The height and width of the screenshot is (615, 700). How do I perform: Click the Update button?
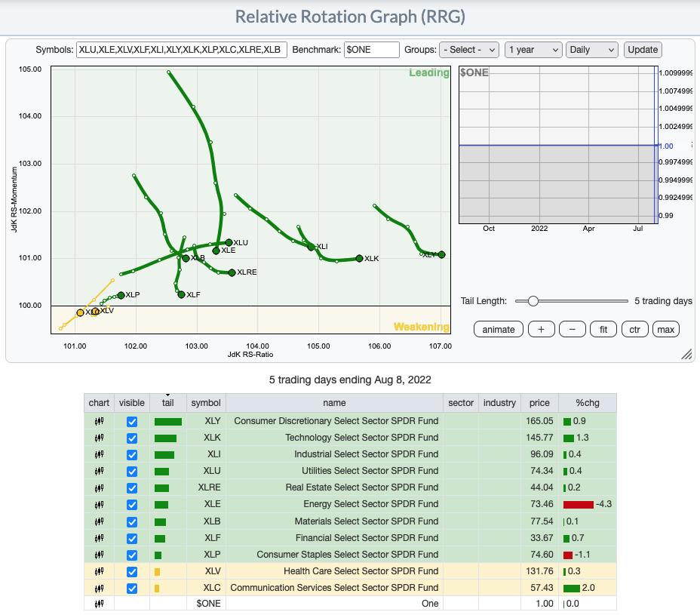point(643,50)
